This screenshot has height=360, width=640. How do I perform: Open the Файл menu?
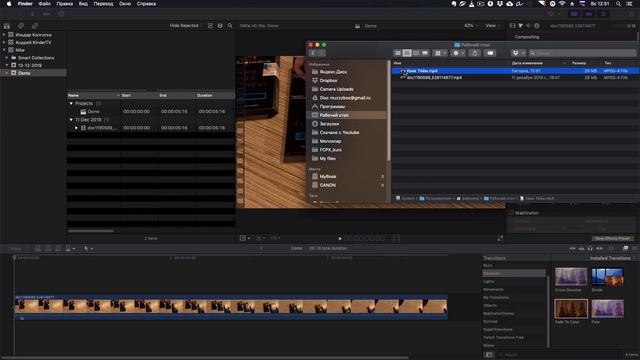click(x=44, y=4)
